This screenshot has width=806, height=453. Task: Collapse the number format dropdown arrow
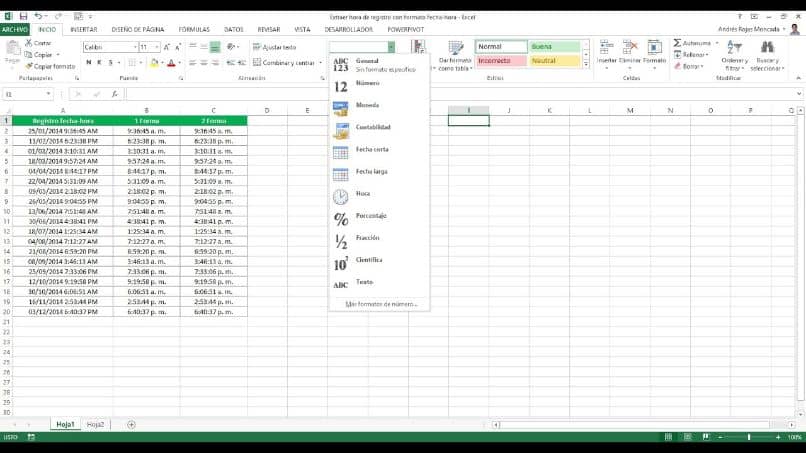(391, 47)
